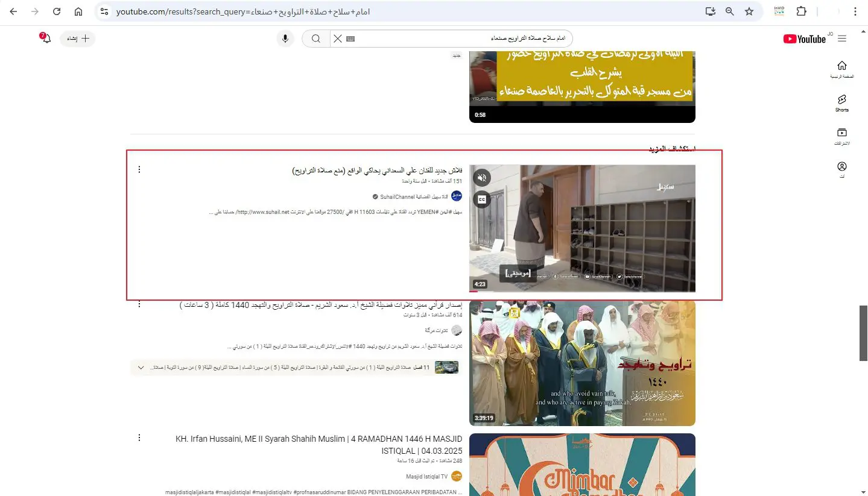Submit the search with magnifier button
Screen dimensions: 868x496
click(315, 39)
